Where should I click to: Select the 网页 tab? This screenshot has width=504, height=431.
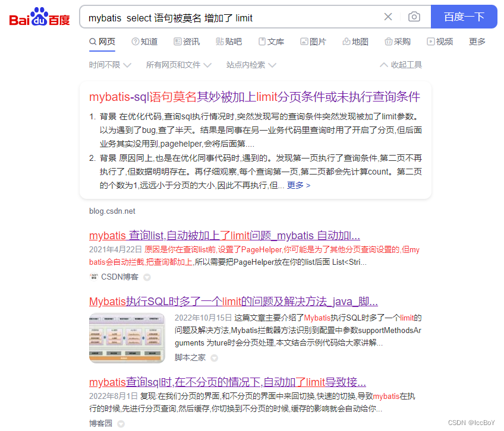102,42
